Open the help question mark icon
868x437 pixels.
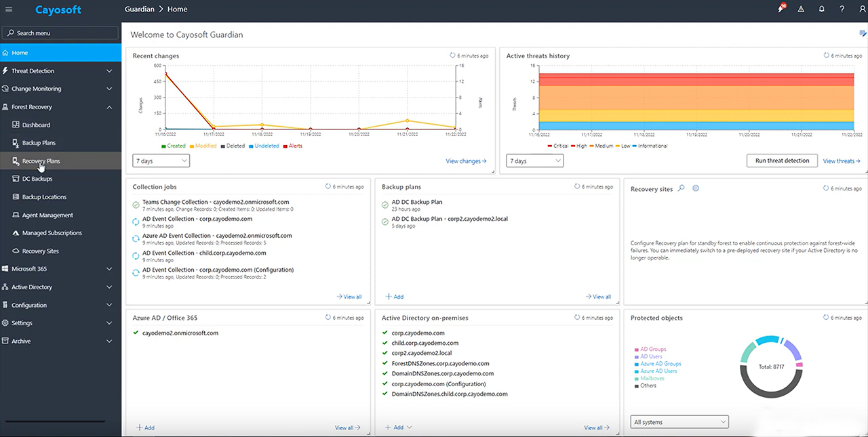[842, 9]
